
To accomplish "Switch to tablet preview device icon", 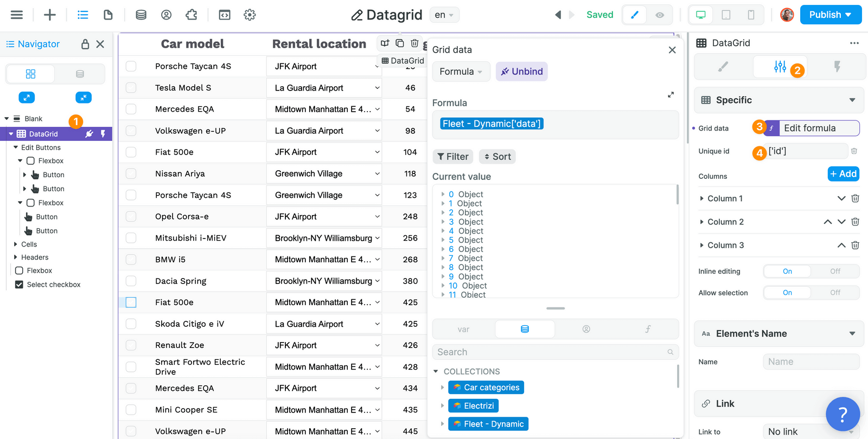I will [x=726, y=15].
